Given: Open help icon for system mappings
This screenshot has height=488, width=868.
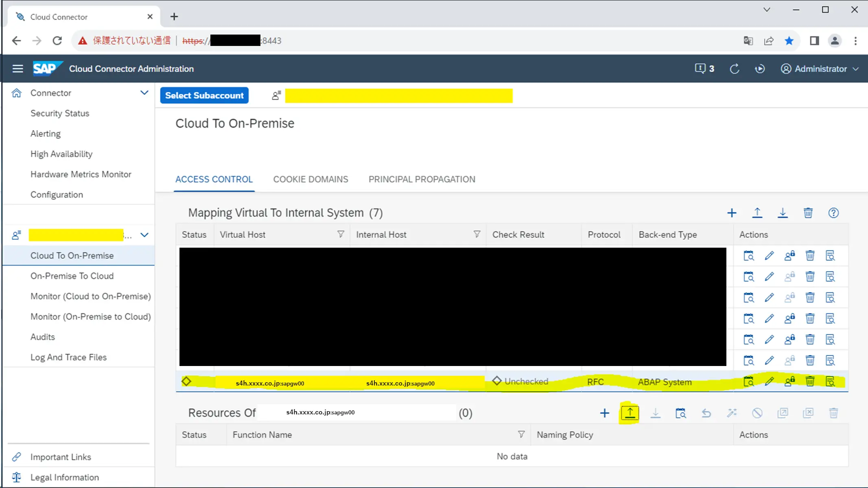Looking at the screenshot, I should 833,213.
